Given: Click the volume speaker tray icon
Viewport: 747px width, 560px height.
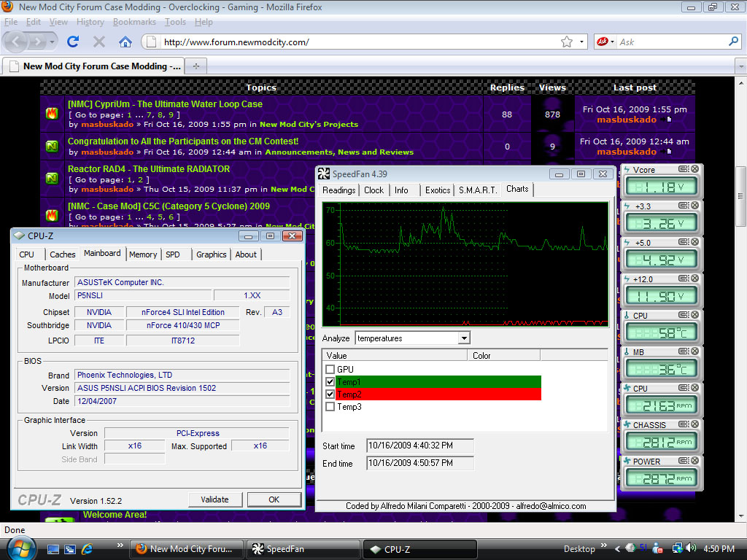Looking at the screenshot, I should point(691,548).
